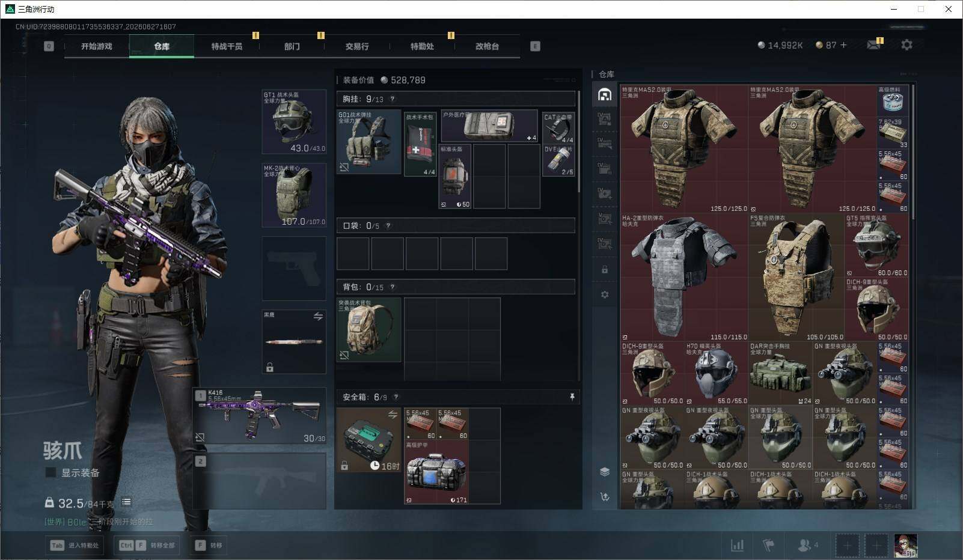Toggle the 显示装备 checkbox
The height and width of the screenshot is (560, 963).
coord(51,473)
